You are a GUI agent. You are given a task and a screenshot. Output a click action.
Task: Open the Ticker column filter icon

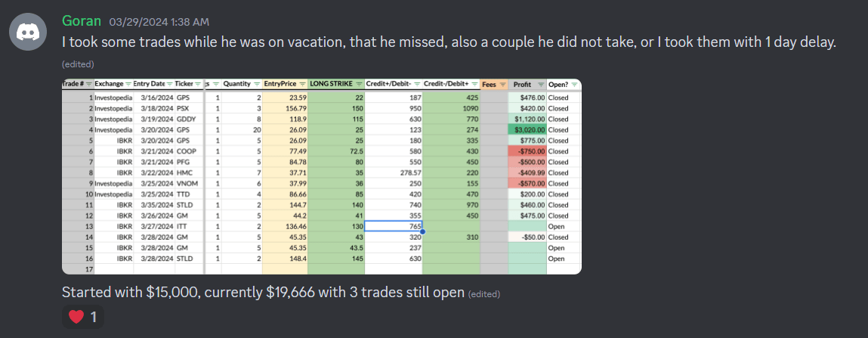(198, 84)
